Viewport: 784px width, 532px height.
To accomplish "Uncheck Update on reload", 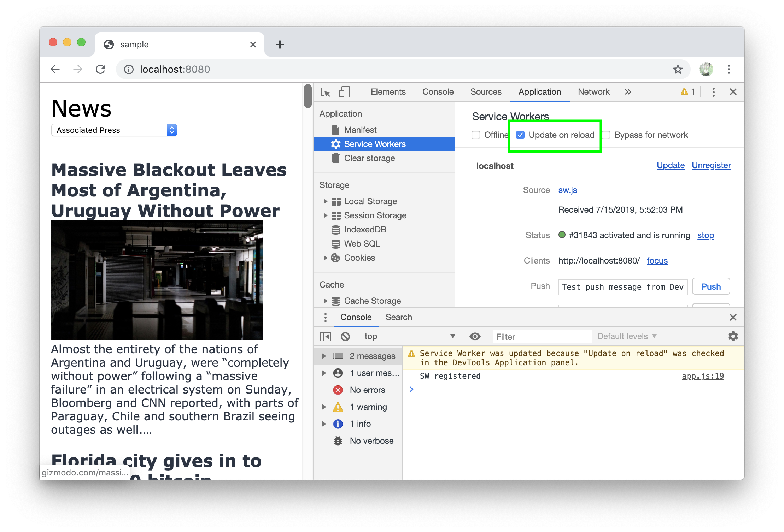I will [x=520, y=135].
